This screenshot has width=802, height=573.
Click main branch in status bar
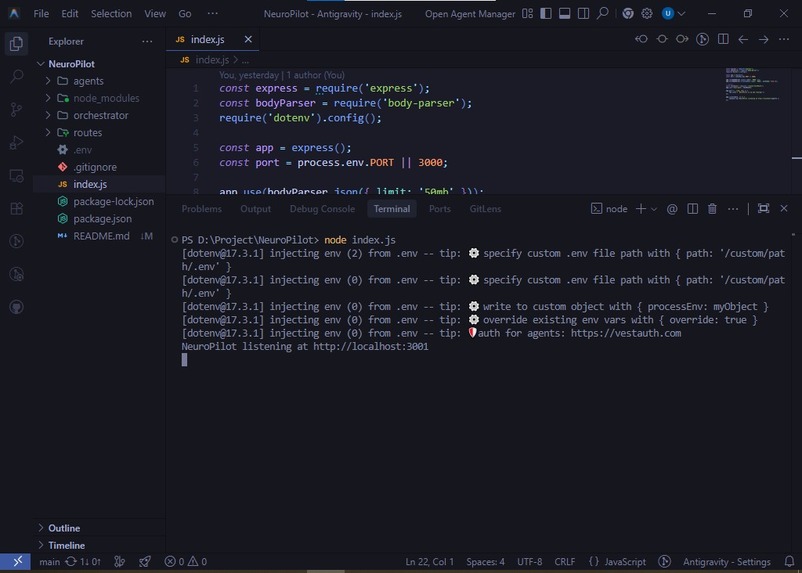[x=50, y=562]
